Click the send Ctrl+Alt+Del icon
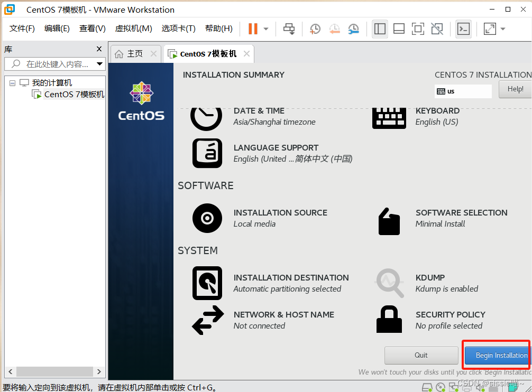This screenshot has height=392, width=532. tap(289, 29)
